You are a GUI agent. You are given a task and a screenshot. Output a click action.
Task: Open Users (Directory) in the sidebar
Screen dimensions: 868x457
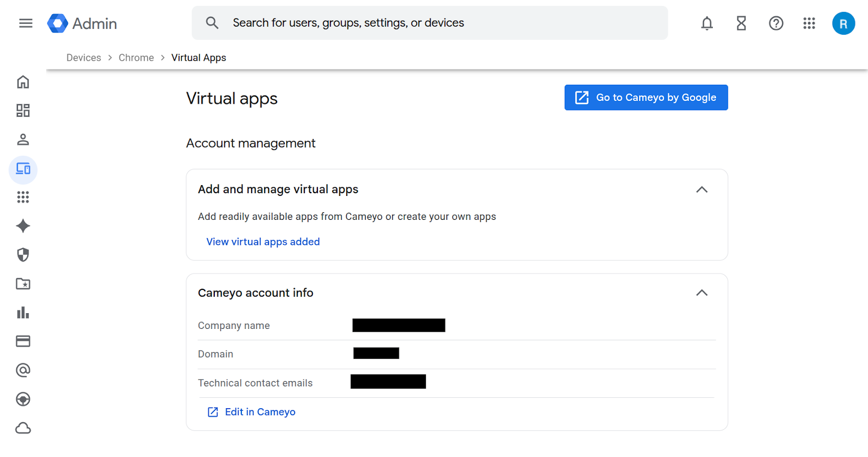[23, 139]
